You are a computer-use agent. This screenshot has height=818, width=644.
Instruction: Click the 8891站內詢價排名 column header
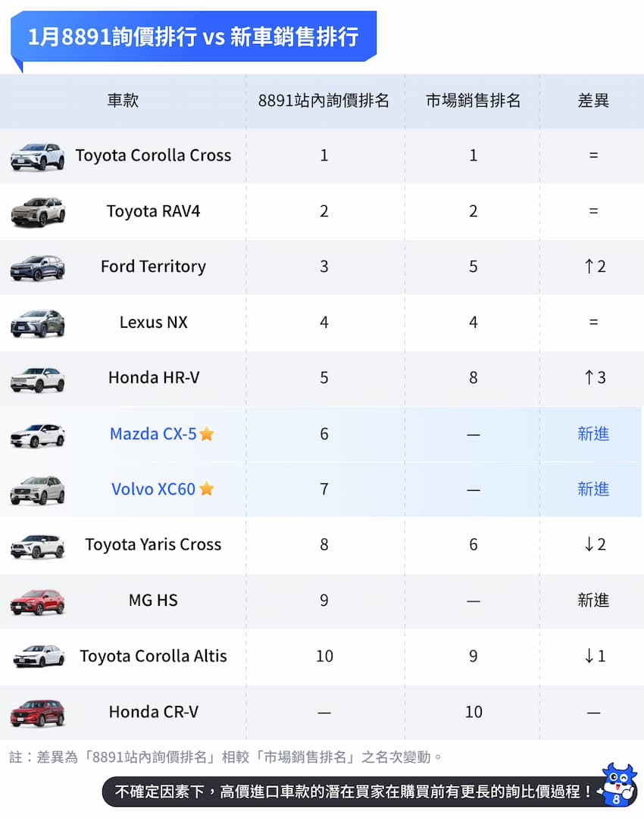point(324,101)
